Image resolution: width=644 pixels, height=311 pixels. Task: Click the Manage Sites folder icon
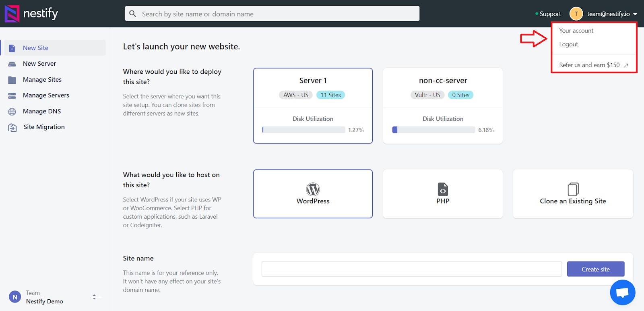[x=12, y=80]
